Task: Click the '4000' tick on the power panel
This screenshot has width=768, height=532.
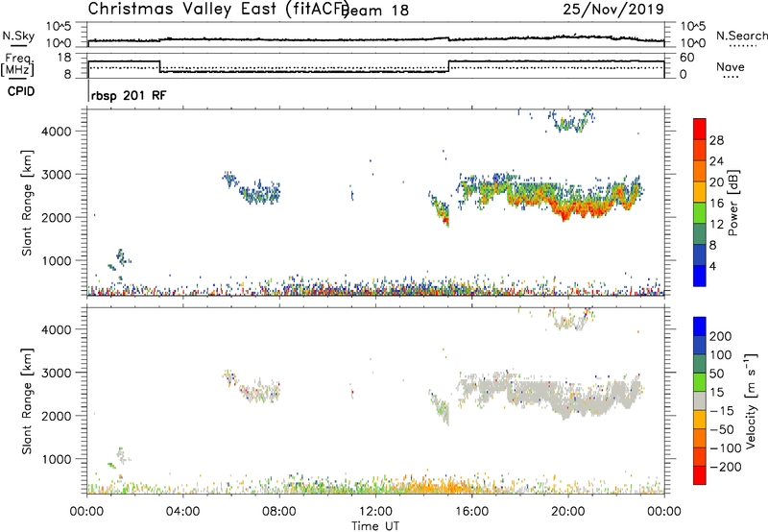Action: [57, 132]
